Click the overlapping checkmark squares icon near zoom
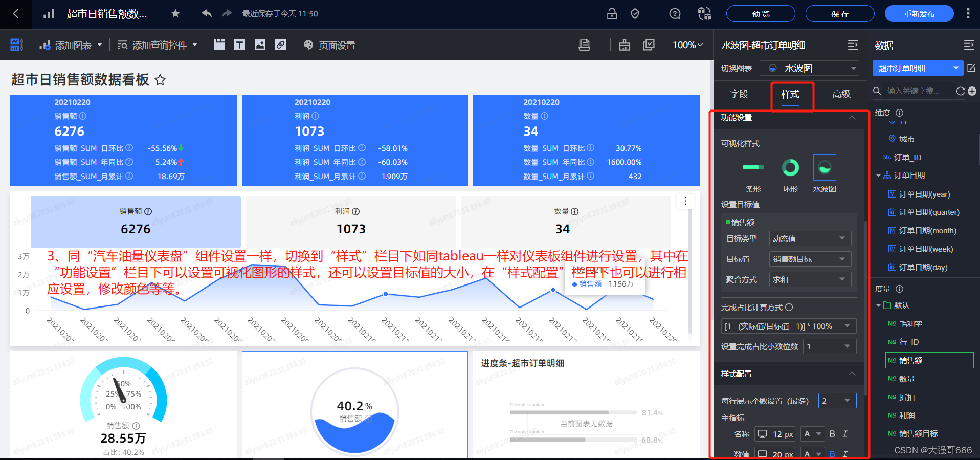This screenshot has height=460, width=980. (649, 45)
